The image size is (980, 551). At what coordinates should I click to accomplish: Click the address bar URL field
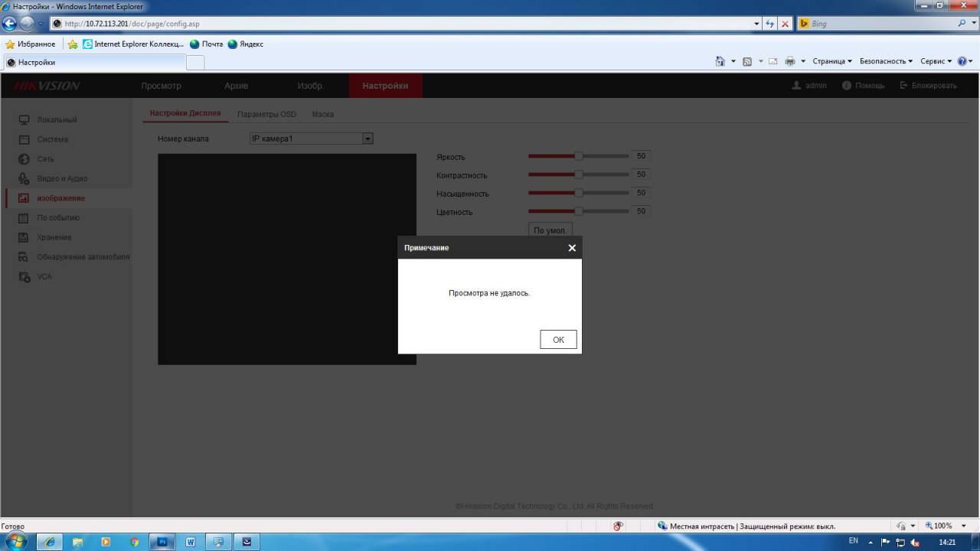402,24
